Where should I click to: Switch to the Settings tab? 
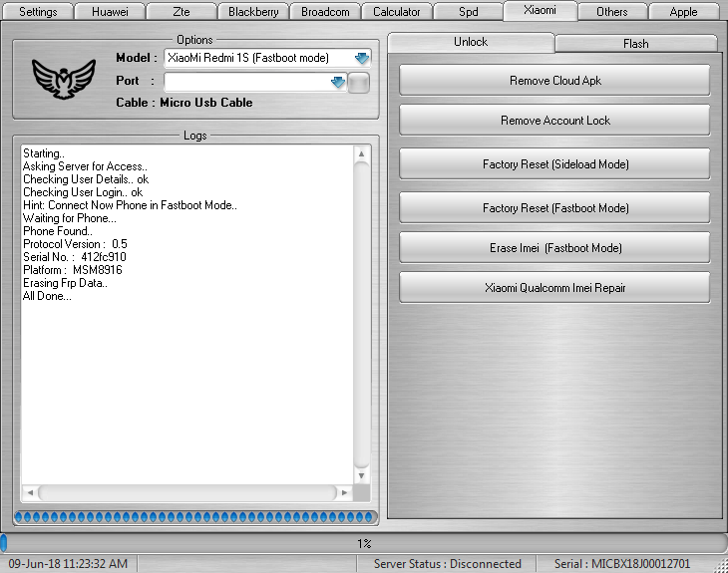38,12
